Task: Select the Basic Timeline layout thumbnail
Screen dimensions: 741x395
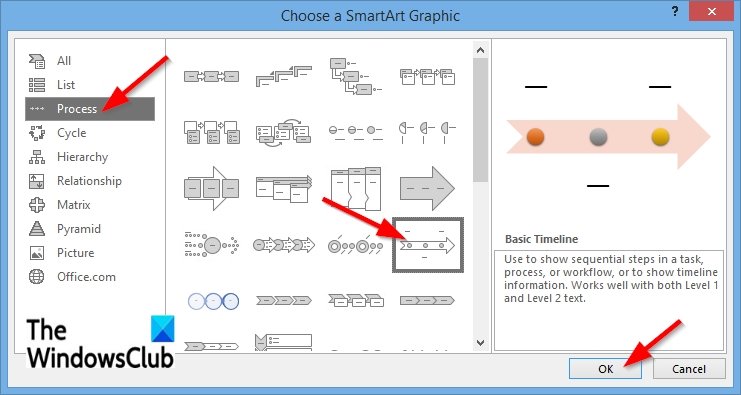Action: [x=428, y=245]
